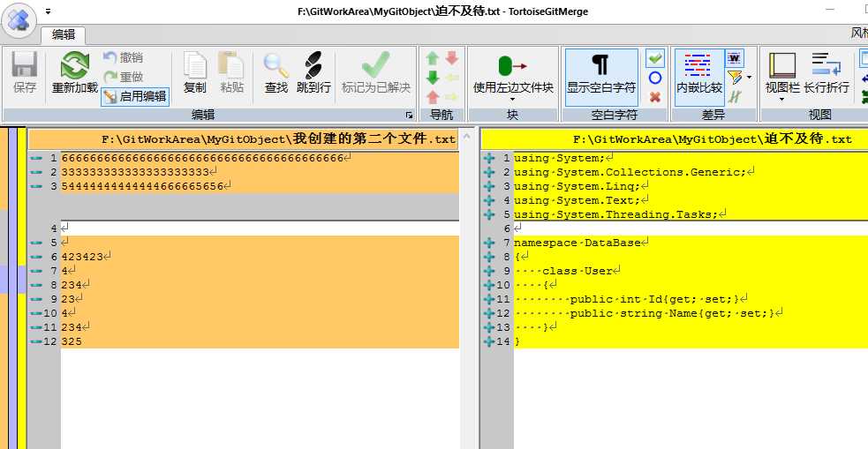Expand the 使用左边文件块 dropdown arrow
Screen dimensions: 868x449
(512, 100)
